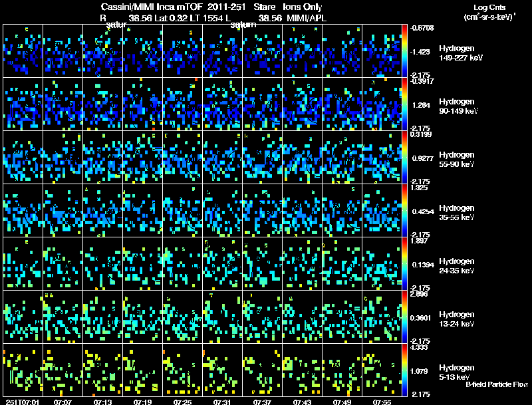This screenshot has height=405, width=532.
Task: Select the 90-149 keV panel at 07:43
Action: tap(302, 104)
